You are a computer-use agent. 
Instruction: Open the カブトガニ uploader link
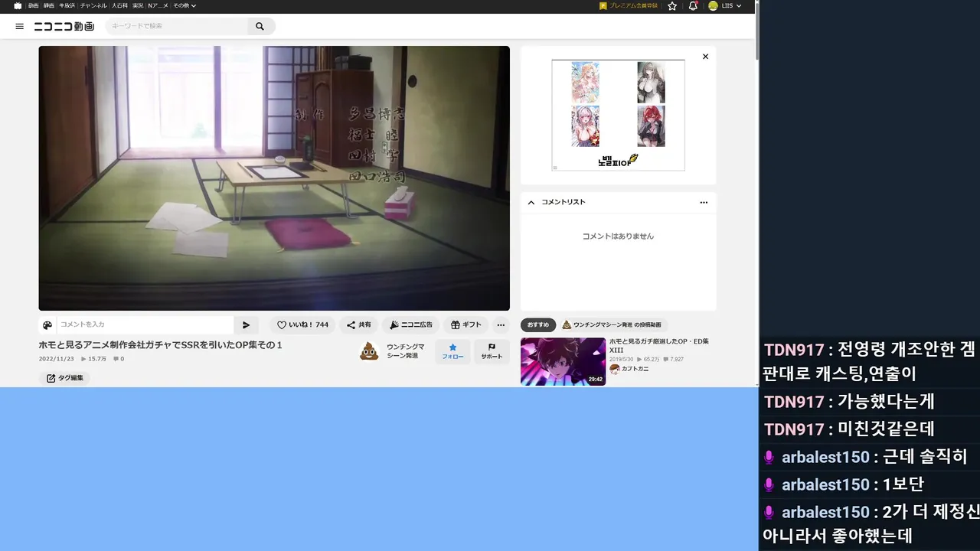point(629,369)
